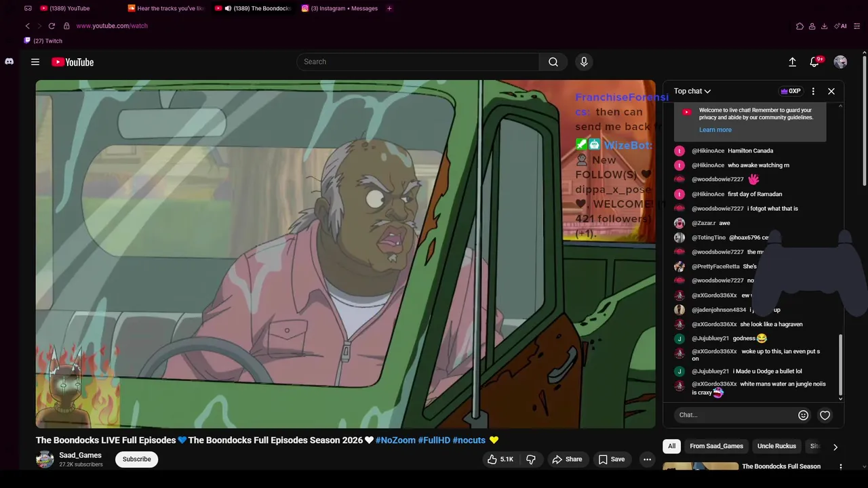The width and height of the screenshot is (868, 488).
Task: Dislike the video
Action: 531,460
